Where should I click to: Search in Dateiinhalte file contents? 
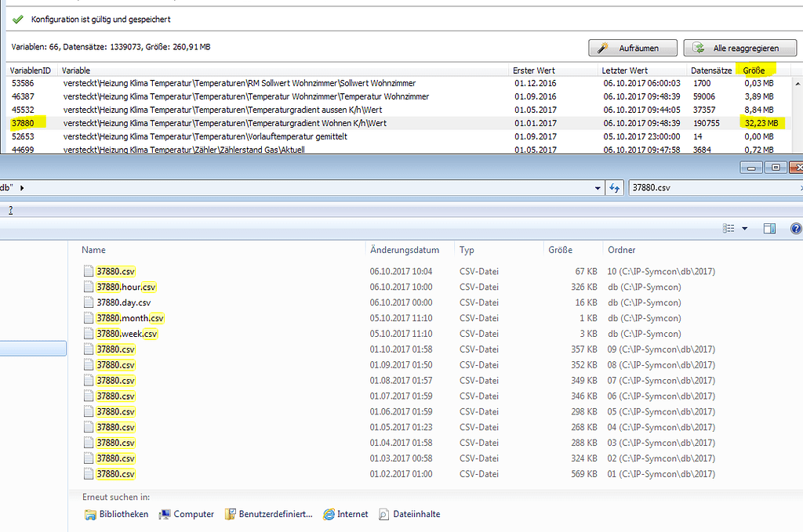pyautogui.click(x=409, y=514)
